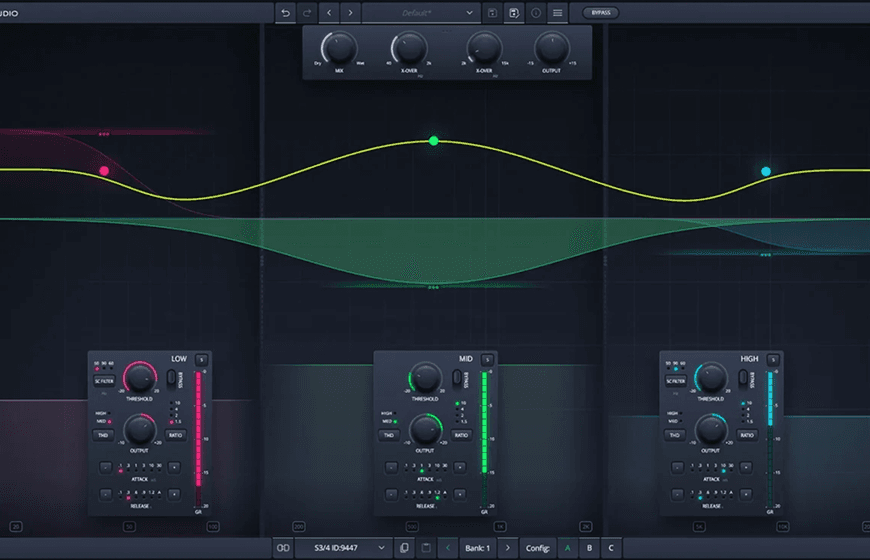This screenshot has height=560, width=870.
Task: Click the undo arrow icon
Action: 286,13
